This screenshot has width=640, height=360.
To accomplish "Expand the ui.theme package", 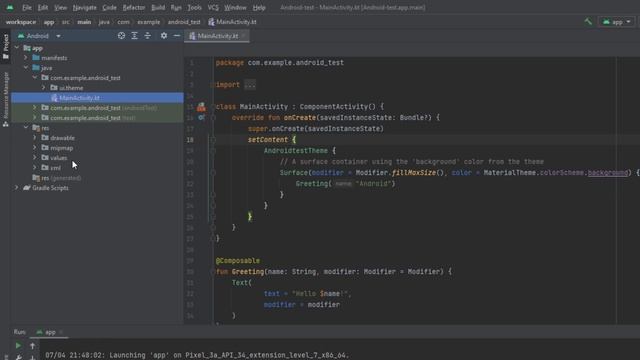I will [x=44, y=88].
